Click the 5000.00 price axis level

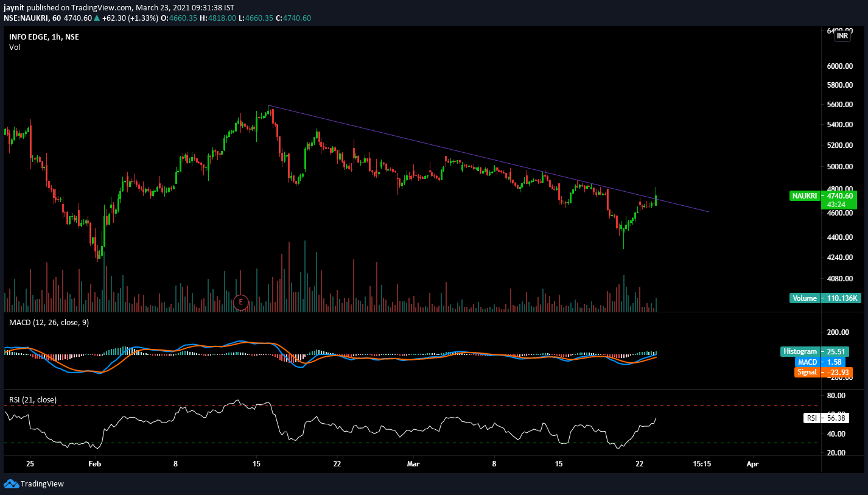[839, 167]
